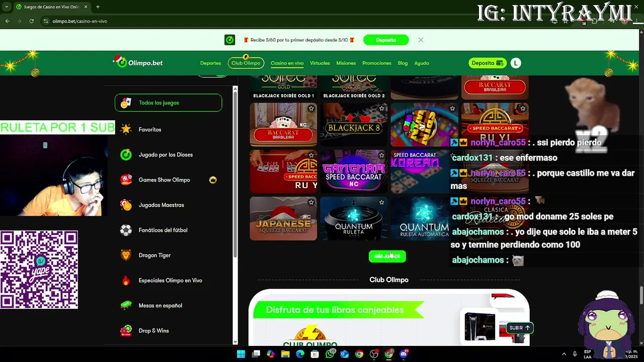Click the Drop & Wins icon
This screenshot has width=644, height=362.
point(126,330)
